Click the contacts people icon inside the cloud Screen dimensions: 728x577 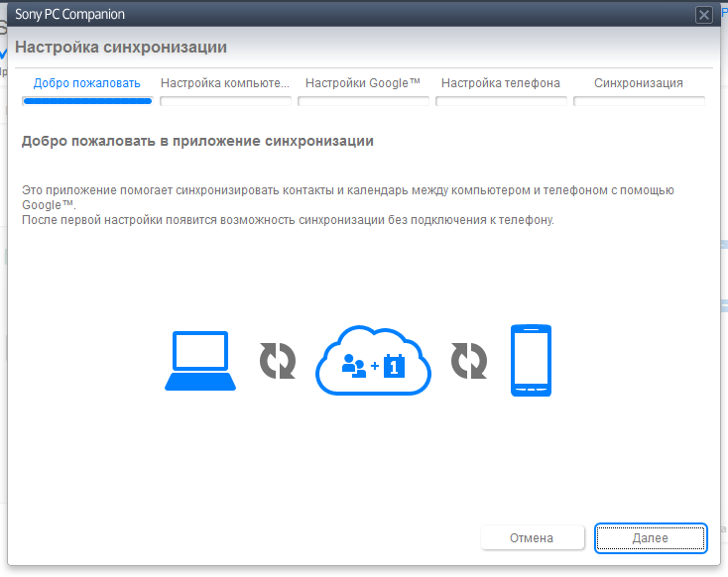(353, 366)
